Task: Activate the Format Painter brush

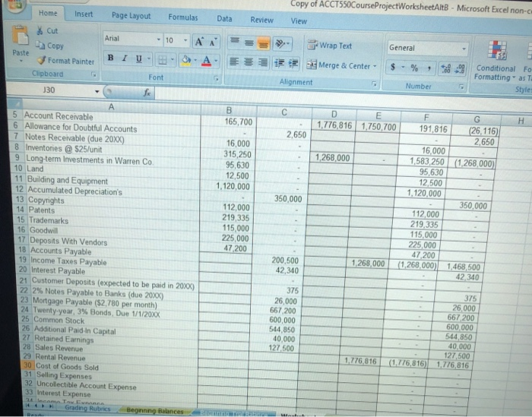Action: 41,60
